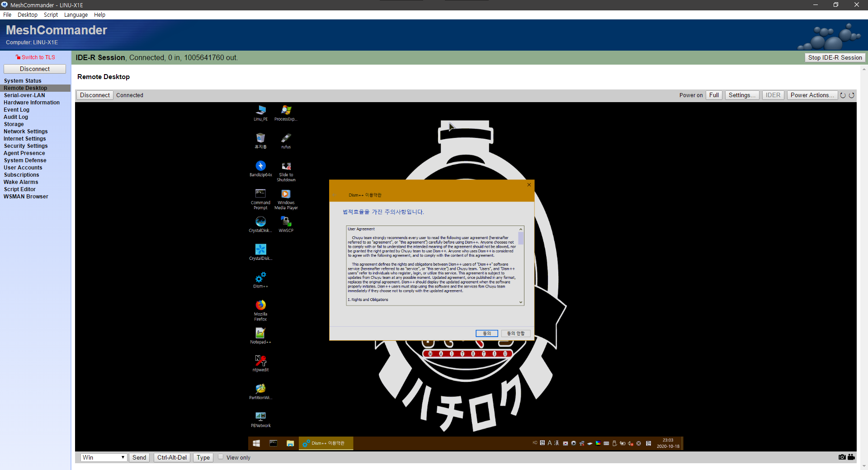Open Security Settings section
This screenshot has width=868, height=470.
26,146
